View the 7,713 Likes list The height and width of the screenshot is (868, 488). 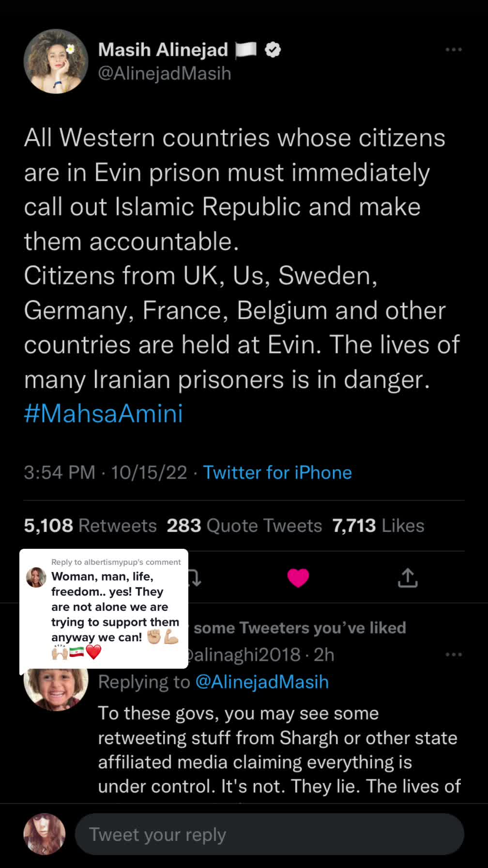(378, 526)
